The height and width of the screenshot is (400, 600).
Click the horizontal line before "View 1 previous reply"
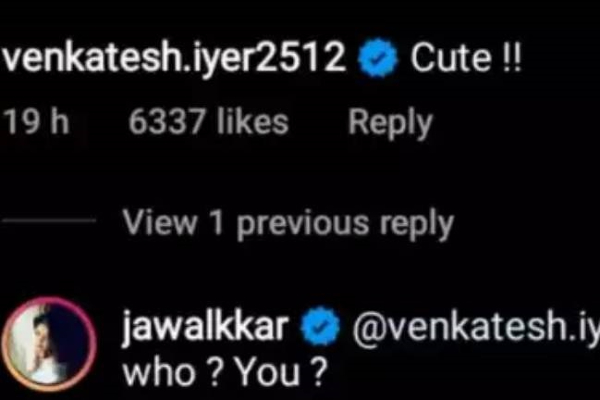(x=49, y=220)
